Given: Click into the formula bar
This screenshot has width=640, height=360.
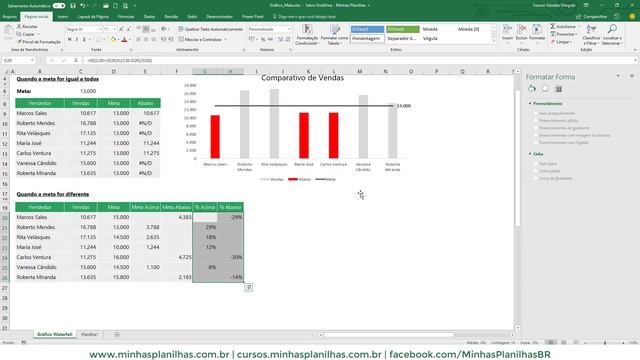Looking at the screenshot, I should click(359, 60).
